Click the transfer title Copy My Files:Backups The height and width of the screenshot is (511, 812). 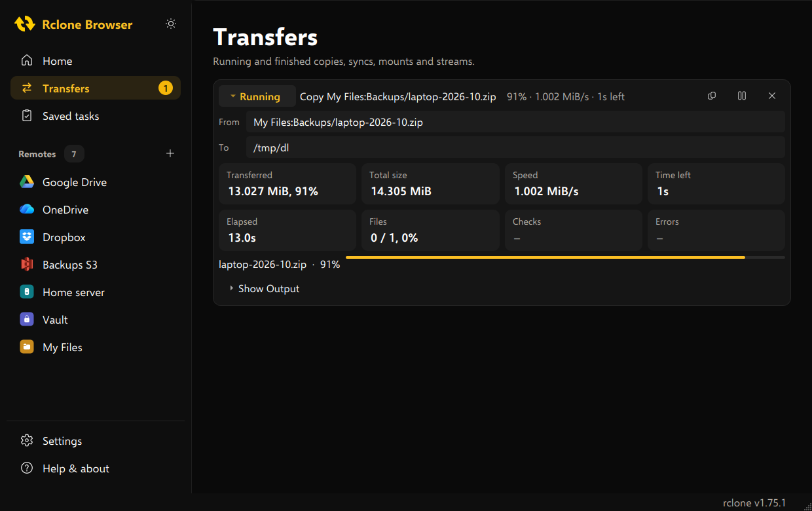coord(397,96)
